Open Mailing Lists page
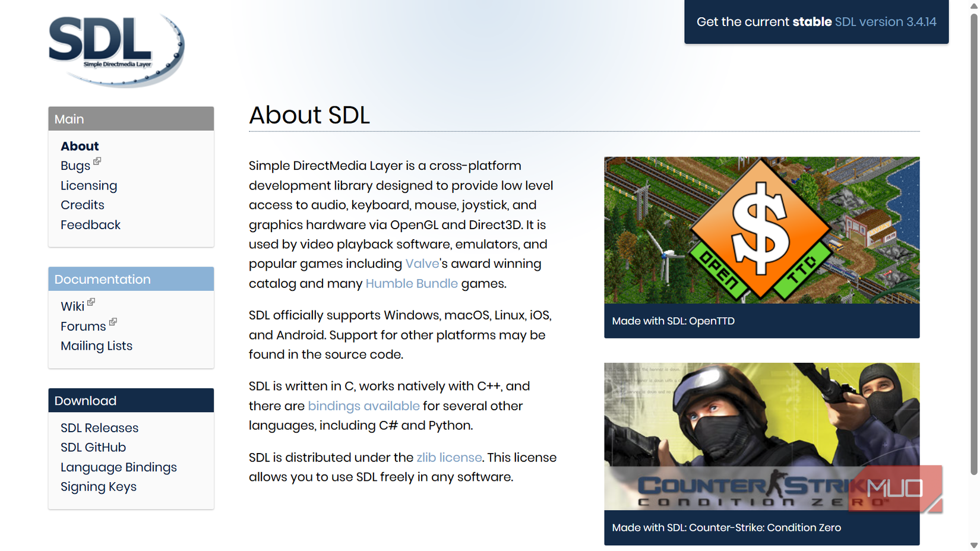 pos(96,346)
